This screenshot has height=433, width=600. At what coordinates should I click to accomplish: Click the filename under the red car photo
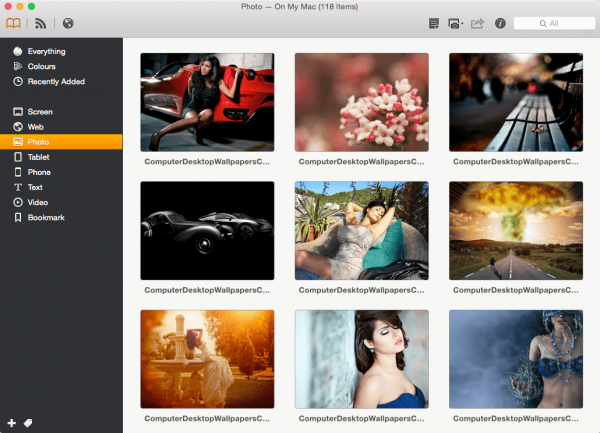pyautogui.click(x=207, y=162)
